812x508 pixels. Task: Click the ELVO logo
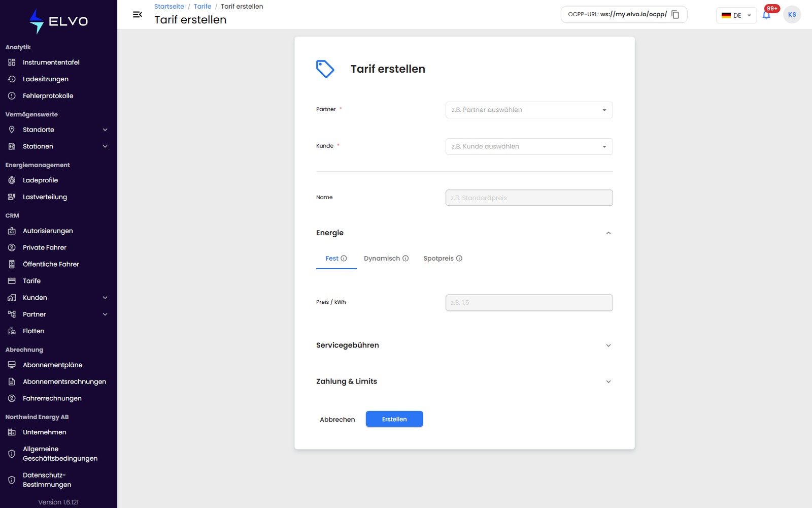(x=58, y=21)
